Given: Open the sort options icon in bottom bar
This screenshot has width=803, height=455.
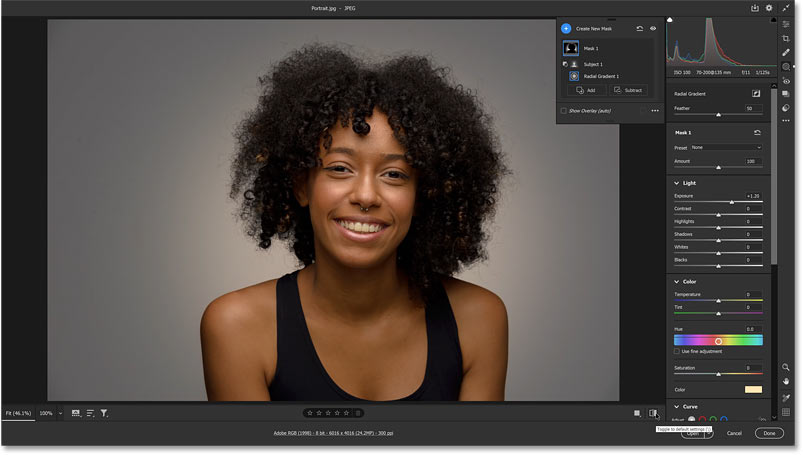Looking at the screenshot, I should tap(90, 413).
